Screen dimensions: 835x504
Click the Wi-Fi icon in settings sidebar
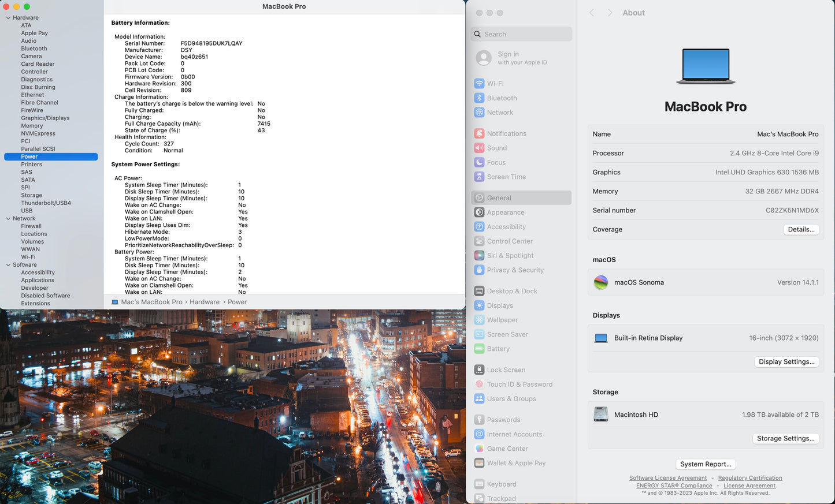pos(479,84)
